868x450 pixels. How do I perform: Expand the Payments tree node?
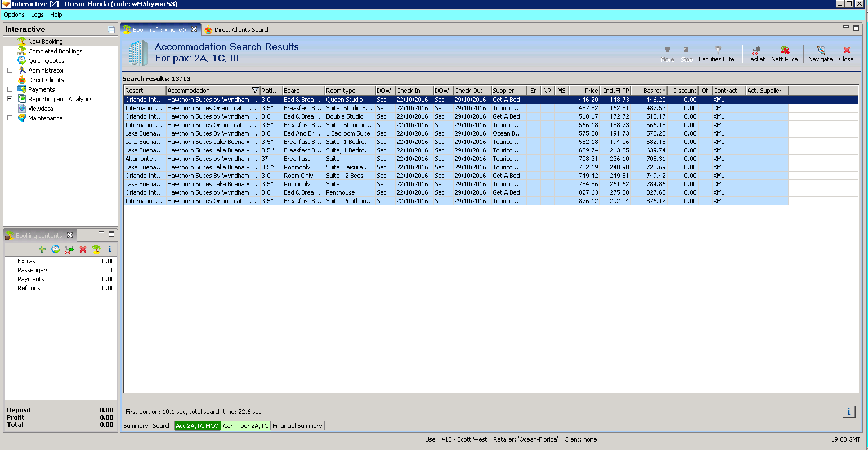click(x=10, y=89)
